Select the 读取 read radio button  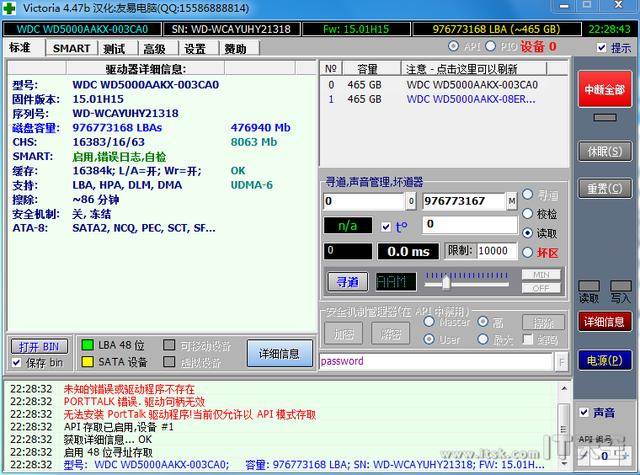527,233
